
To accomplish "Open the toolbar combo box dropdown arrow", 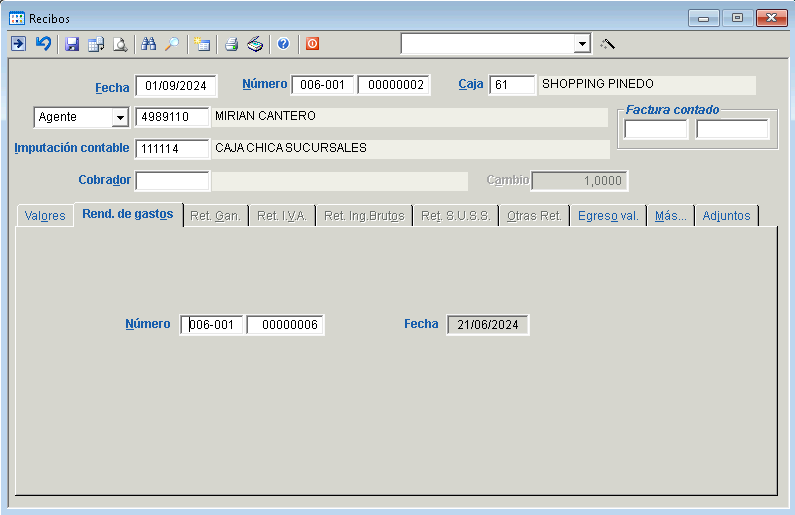I will 582,44.
